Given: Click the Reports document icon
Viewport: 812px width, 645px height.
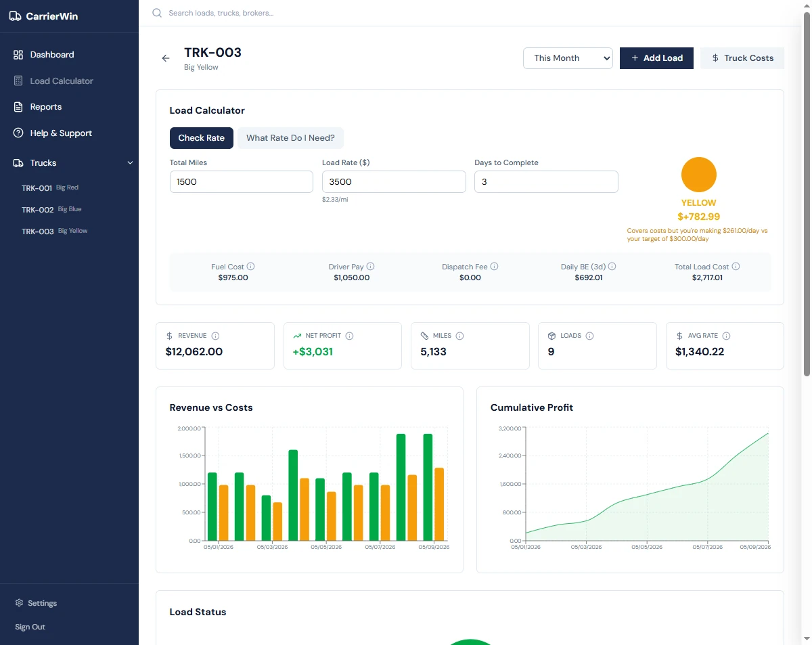Looking at the screenshot, I should [x=18, y=107].
